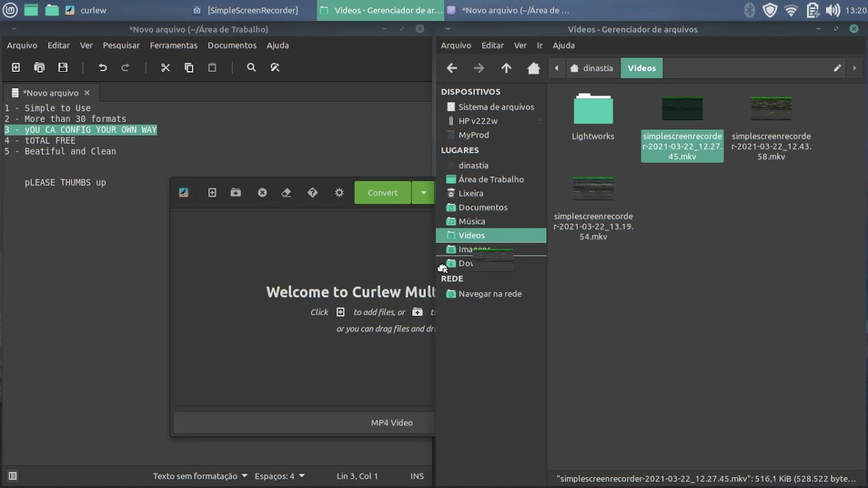Click the green Convert button

382,192
